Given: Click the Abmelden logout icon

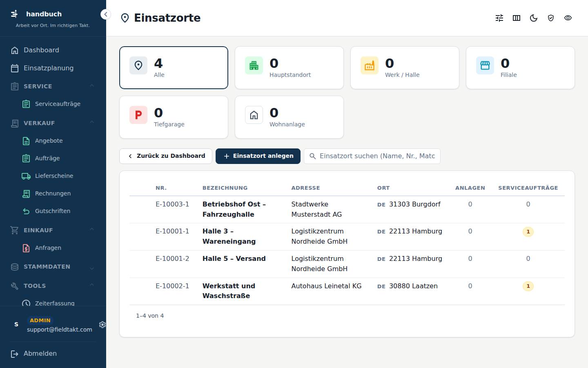Looking at the screenshot, I should [15, 354].
